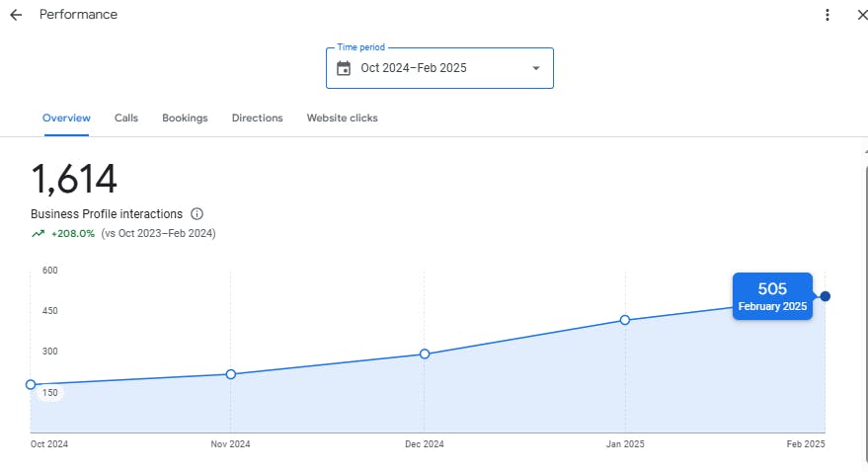Click the calendar icon in time period

[x=344, y=68]
